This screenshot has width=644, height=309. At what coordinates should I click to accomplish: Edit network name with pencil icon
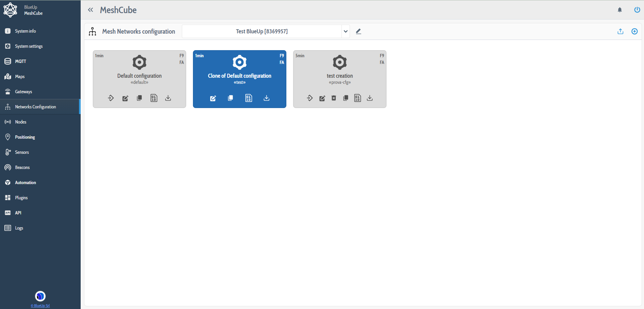358,31
